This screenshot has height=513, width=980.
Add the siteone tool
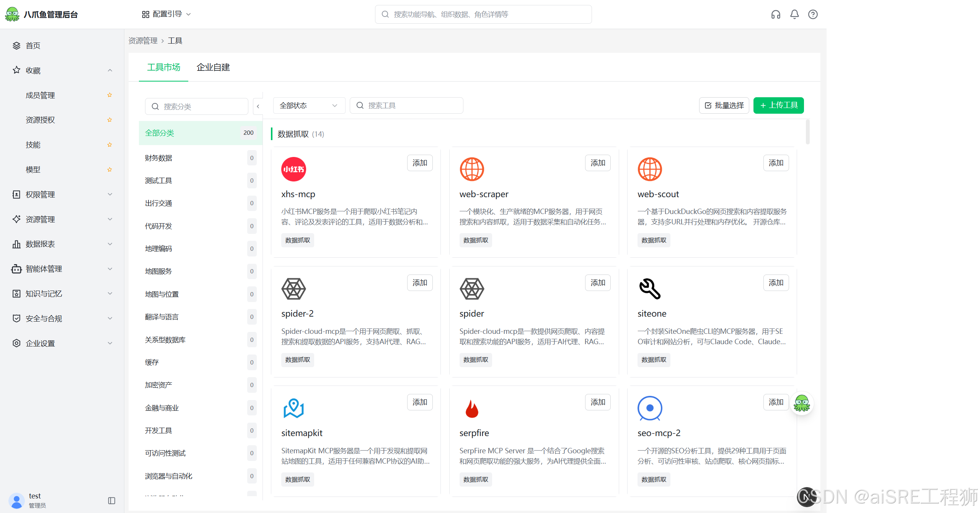[x=776, y=283]
